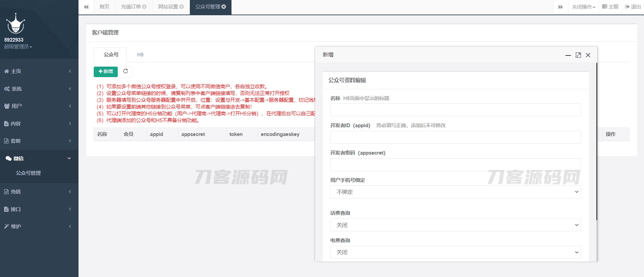Click the double-right arrow tab scroll icon
The width and height of the screenshot is (644, 277).
coord(560,7)
